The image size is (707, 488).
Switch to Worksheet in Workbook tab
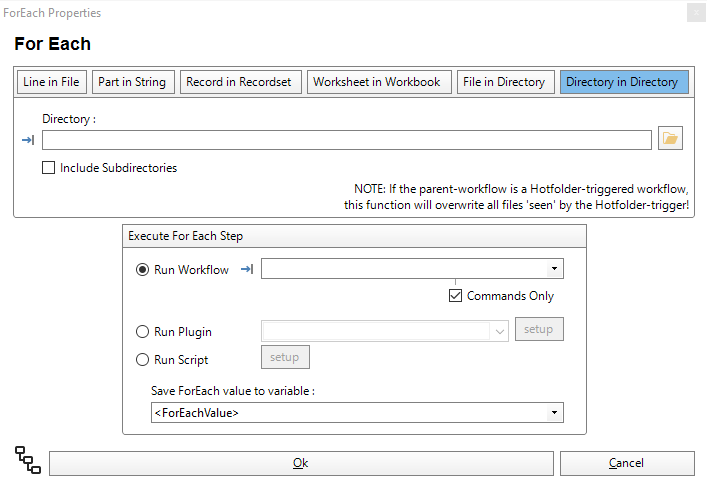pyautogui.click(x=377, y=82)
